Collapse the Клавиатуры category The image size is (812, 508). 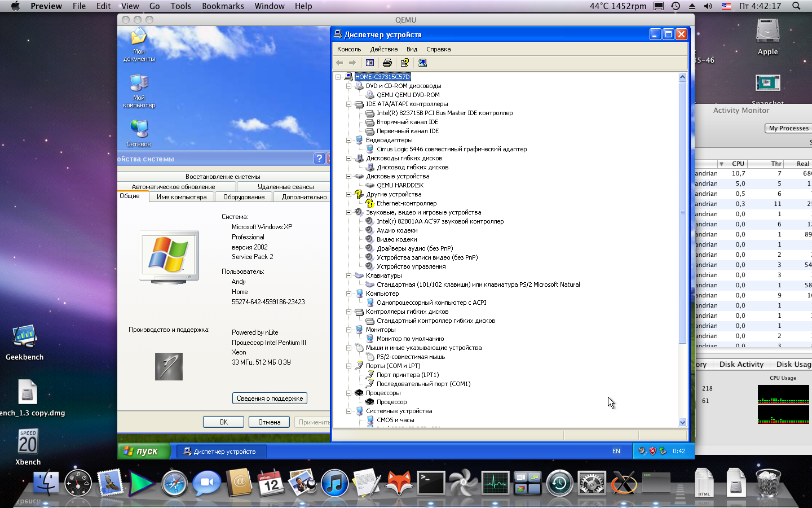[348, 275]
